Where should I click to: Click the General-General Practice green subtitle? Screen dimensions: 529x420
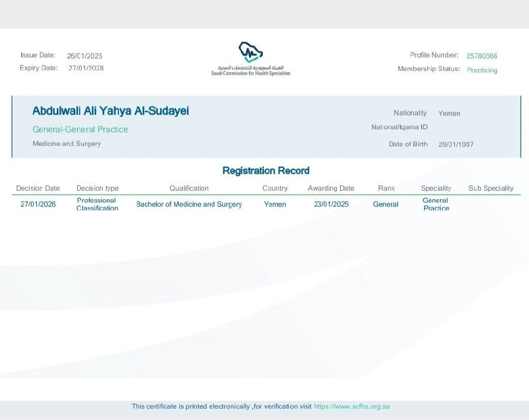tap(80, 130)
